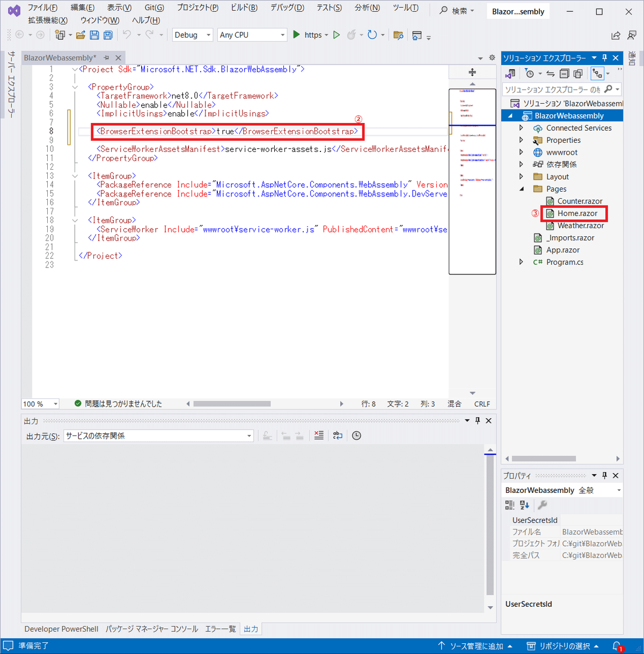
Task: Open the Git(G) menu
Action: (x=154, y=8)
